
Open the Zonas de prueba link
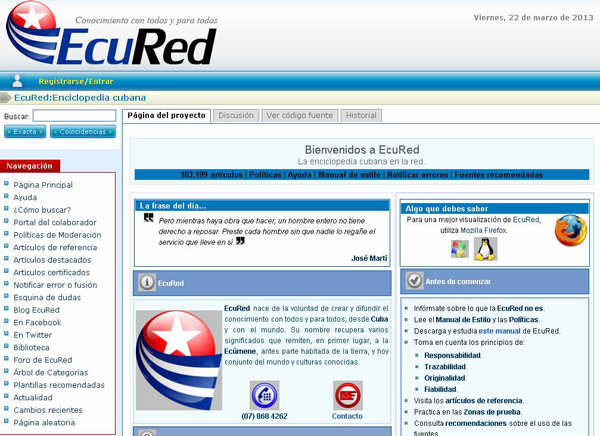(x=492, y=412)
